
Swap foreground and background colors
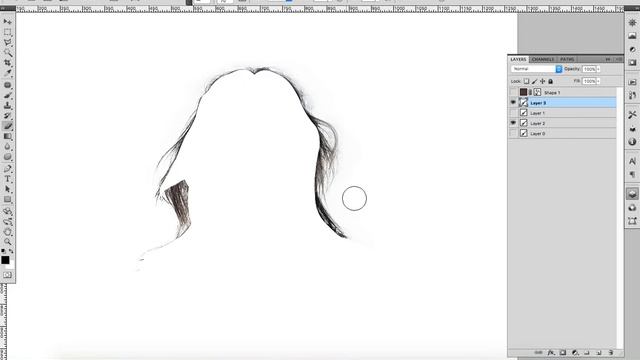coord(11,251)
